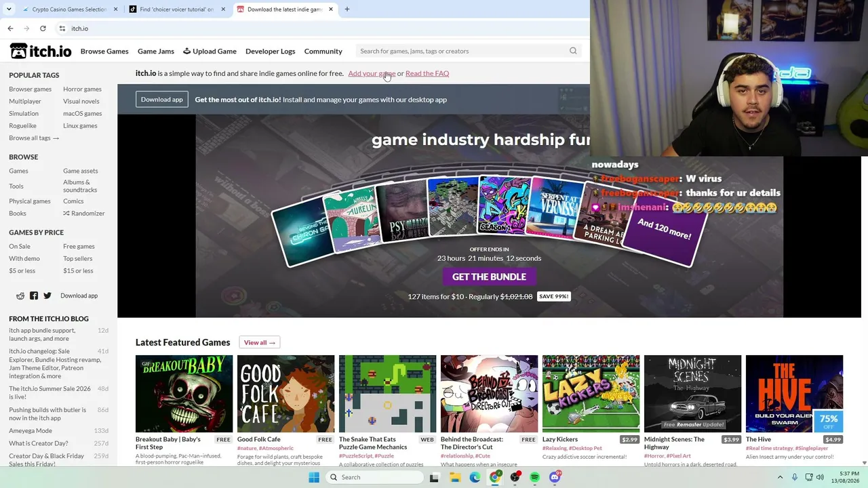
Task: Open the Randomizer link
Action: (84, 213)
